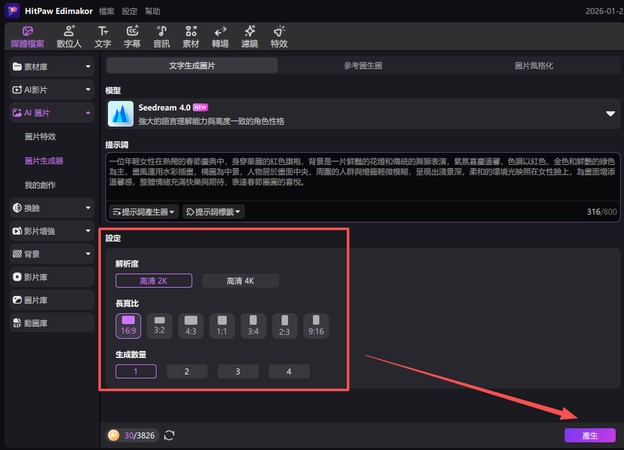Choose the 16:9 aspect ratio
Viewport: 624px width, 450px height.
(x=128, y=326)
